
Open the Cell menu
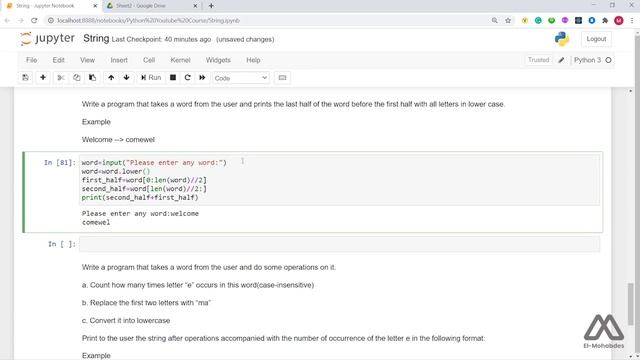[x=149, y=60]
